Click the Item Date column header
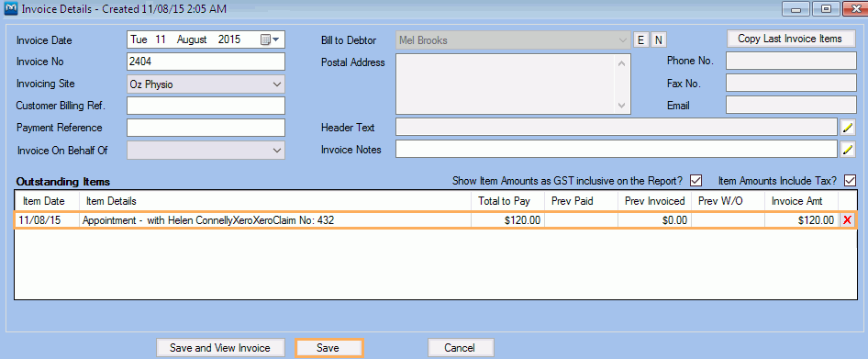868x359 pixels. point(47,201)
